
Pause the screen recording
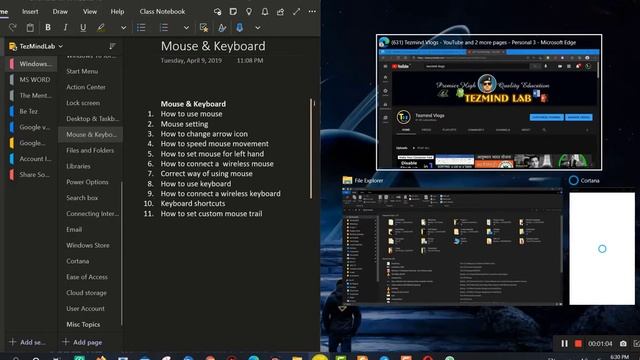(x=564, y=344)
